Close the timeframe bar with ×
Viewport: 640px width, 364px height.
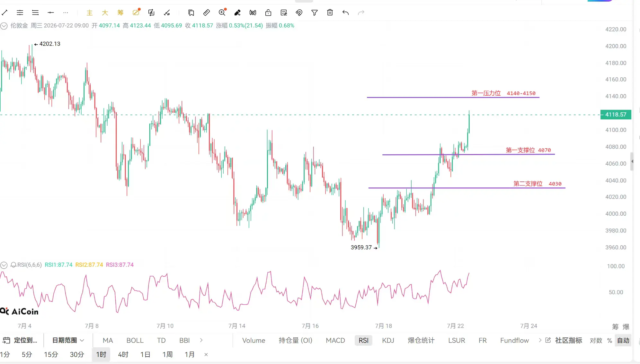(206, 354)
